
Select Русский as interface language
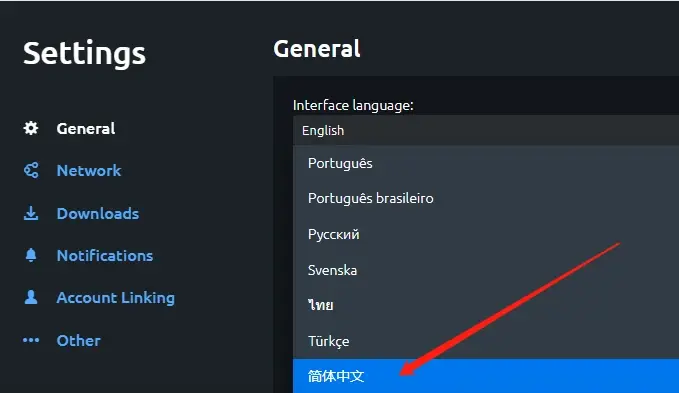[x=486, y=234]
